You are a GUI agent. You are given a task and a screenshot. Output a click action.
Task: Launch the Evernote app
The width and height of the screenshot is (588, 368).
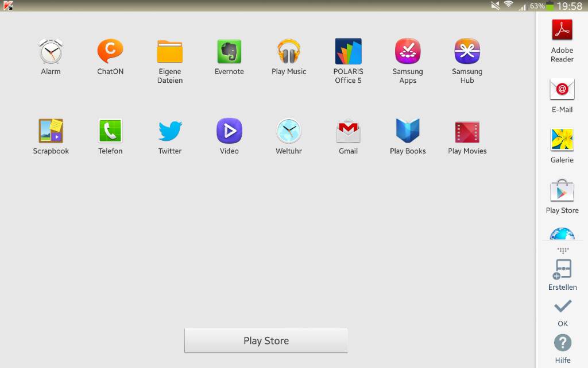point(229,51)
